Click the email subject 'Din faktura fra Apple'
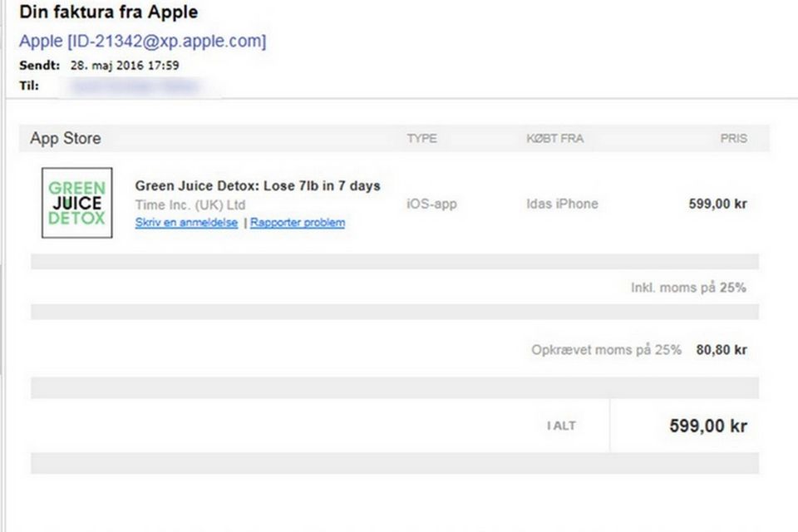This screenshot has height=532, width=798. (x=108, y=12)
